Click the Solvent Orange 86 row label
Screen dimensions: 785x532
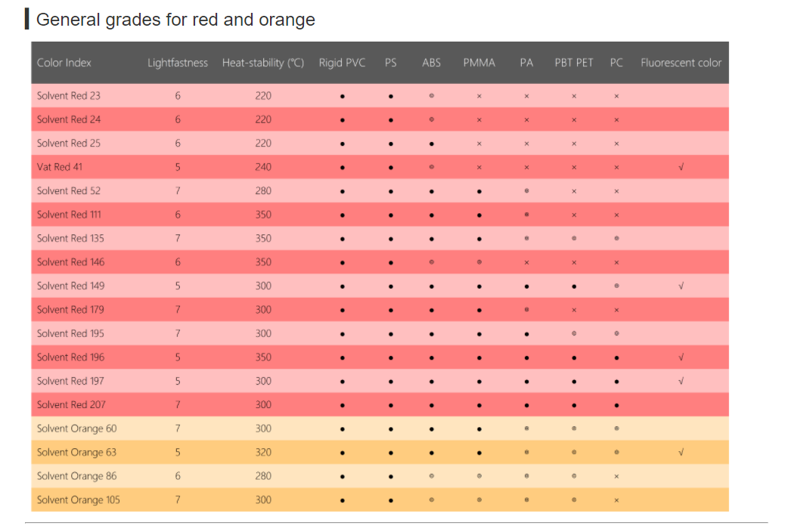tap(76, 476)
